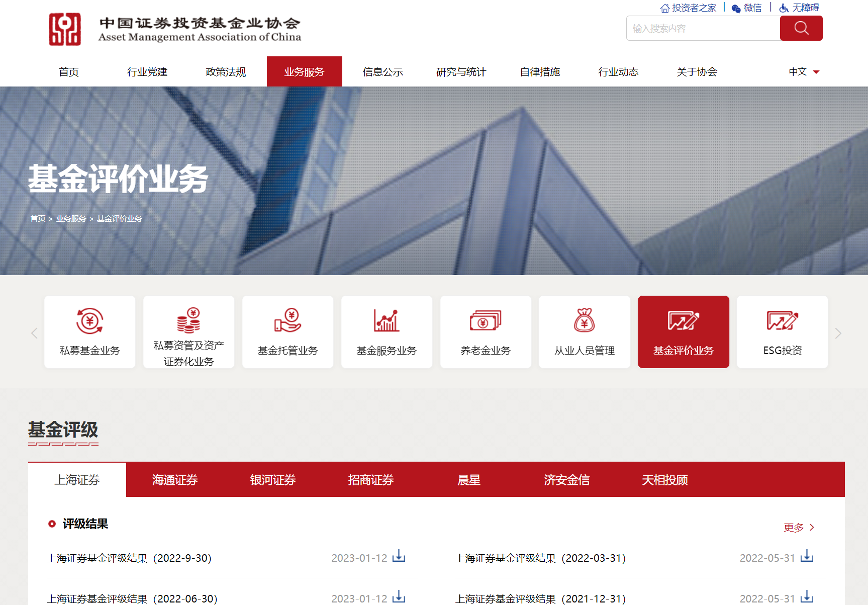Open the 信息公示 menu
The width and height of the screenshot is (868, 605).
click(383, 72)
